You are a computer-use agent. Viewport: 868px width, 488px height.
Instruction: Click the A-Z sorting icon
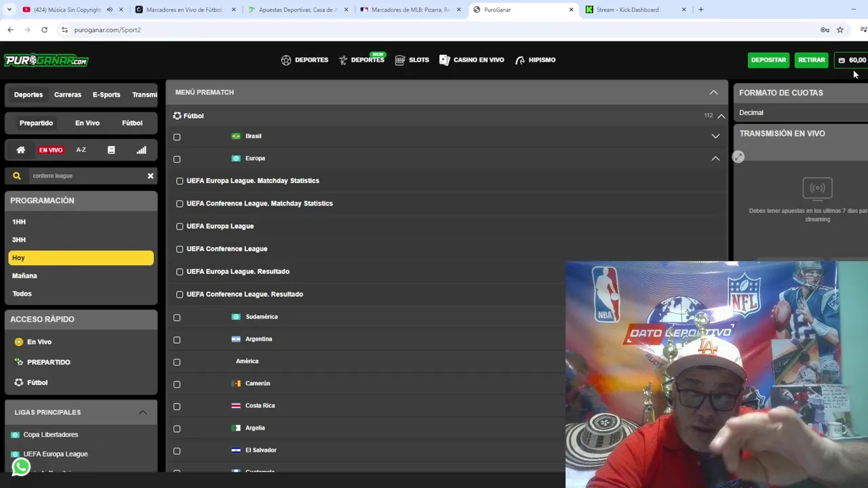[x=81, y=150]
